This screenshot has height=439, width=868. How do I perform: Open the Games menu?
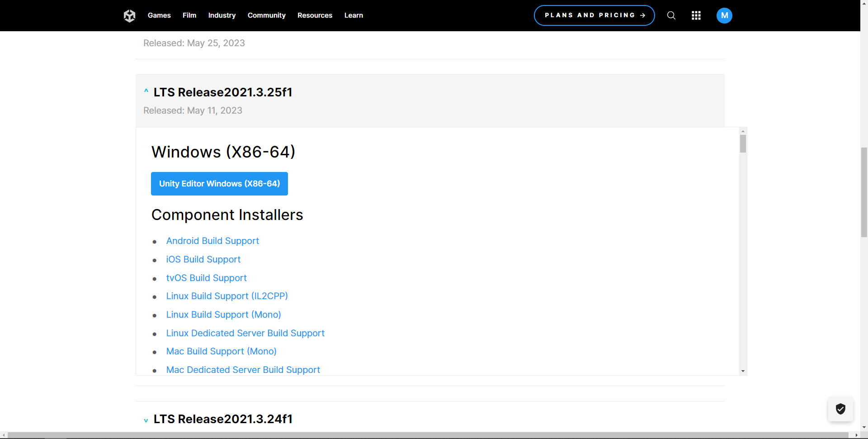click(x=159, y=15)
